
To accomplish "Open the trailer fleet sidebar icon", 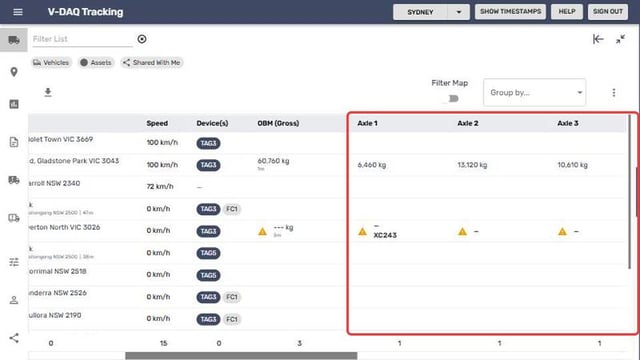I will pos(14,180).
